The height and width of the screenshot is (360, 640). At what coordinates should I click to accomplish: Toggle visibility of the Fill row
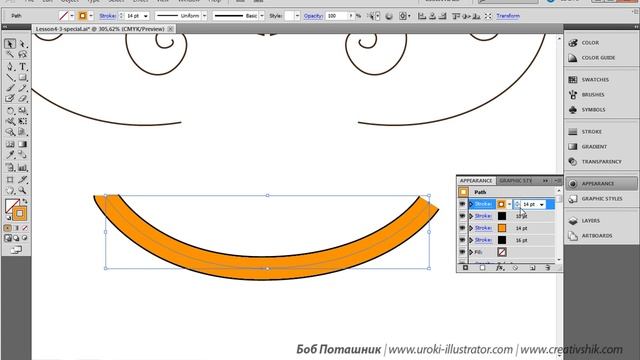pyautogui.click(x=462, y=252)
